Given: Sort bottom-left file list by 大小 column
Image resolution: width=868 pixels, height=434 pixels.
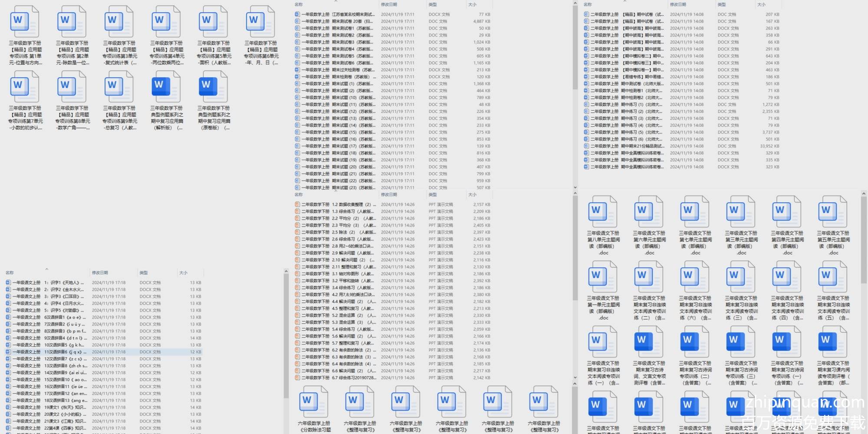Looking at the screenshot, I should point(184,273).
